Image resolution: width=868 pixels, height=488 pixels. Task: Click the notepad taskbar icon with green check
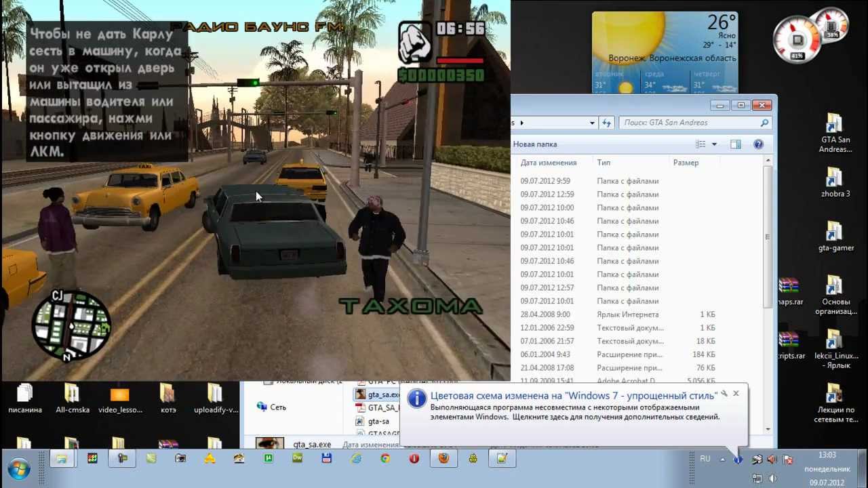click(502, 458)
